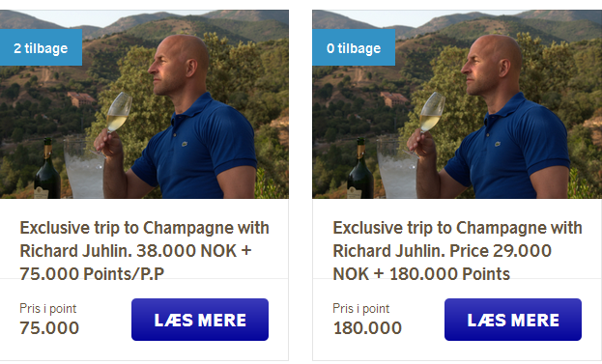Click the ice bucket in the '2 tilbage' photo

point(83,169)
